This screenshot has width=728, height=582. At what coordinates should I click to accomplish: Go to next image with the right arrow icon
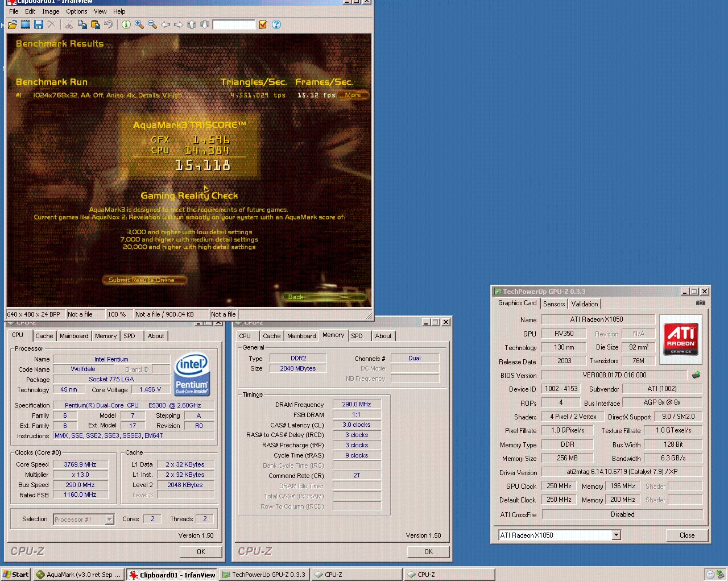[178, 24]
